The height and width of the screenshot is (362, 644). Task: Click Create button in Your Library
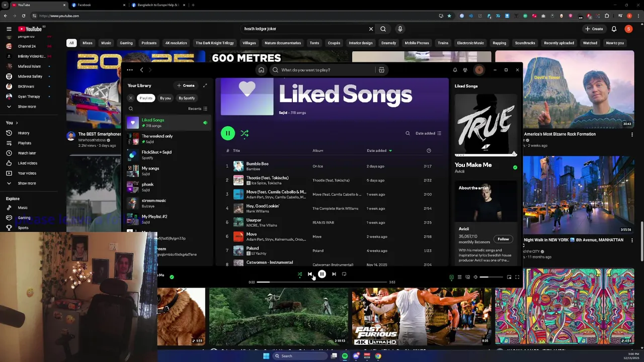click(186, 85)
